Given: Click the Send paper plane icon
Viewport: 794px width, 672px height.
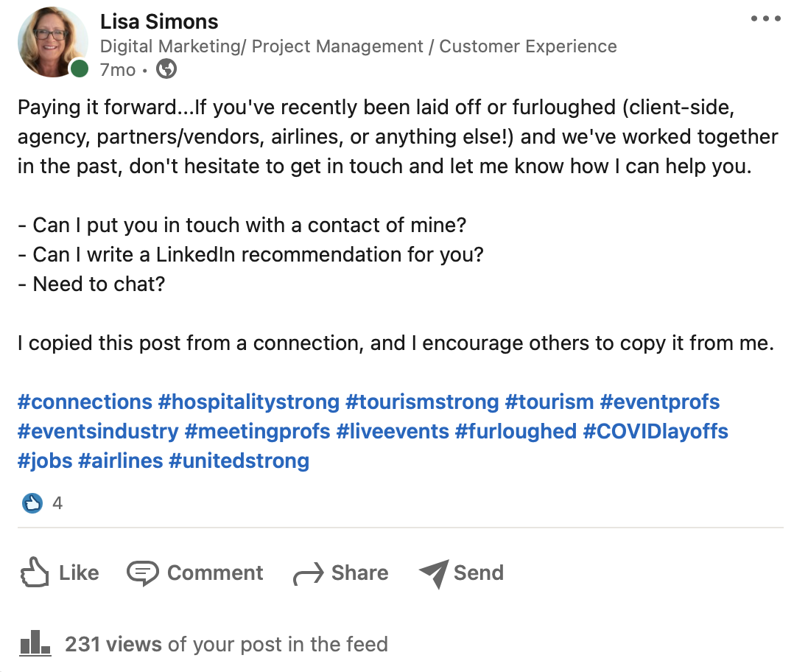Looking at the screenshot, I should pos(434,573).
